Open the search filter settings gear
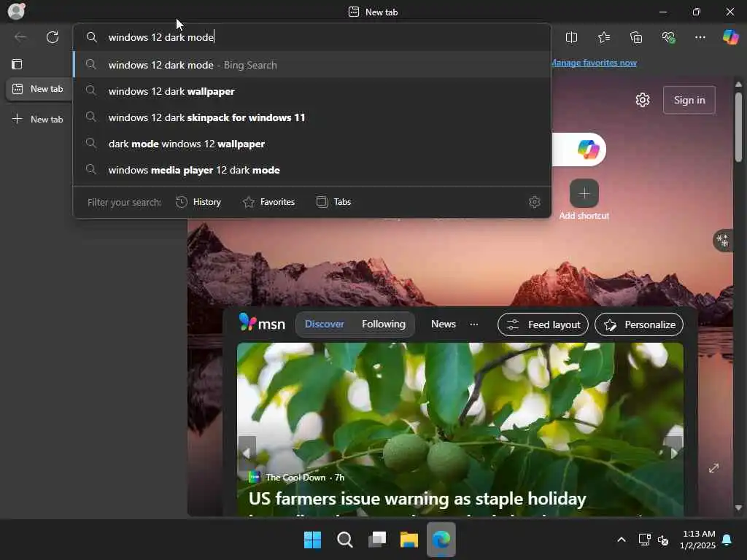The image size is (747, 560). click(x=535, y=202)
